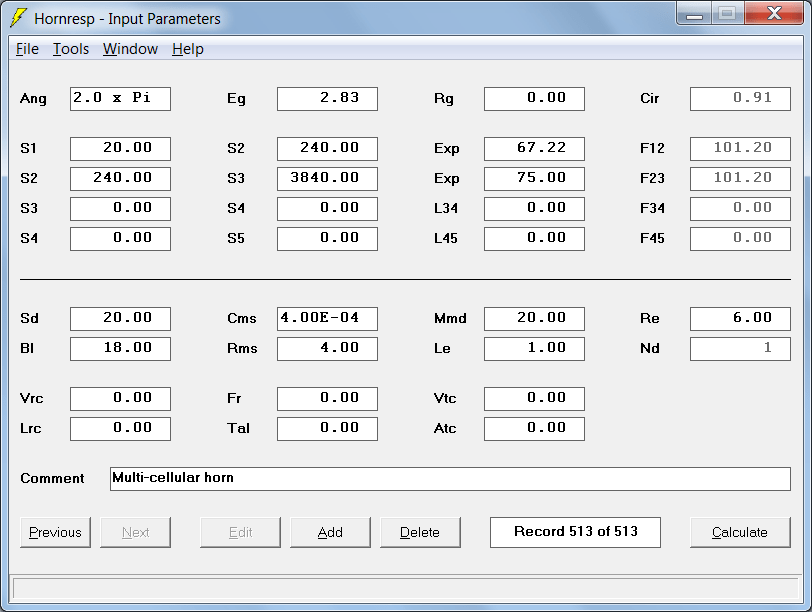This screenshot has height=612, width=812.
Task: Select the Atc input field
Action: [534, 429]
